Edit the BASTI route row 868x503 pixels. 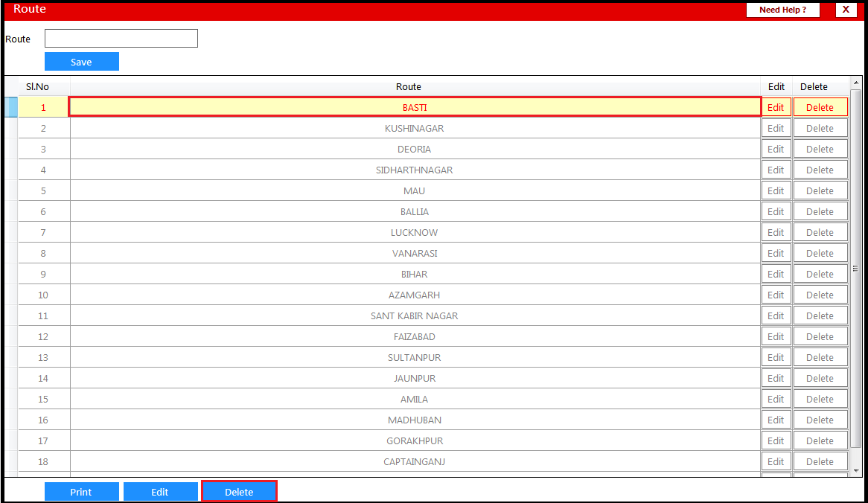click(776, 107)
